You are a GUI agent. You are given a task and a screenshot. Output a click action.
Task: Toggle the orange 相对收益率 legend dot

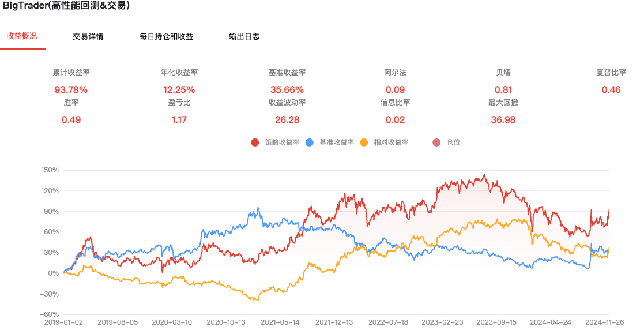click(x=364, y=142)
